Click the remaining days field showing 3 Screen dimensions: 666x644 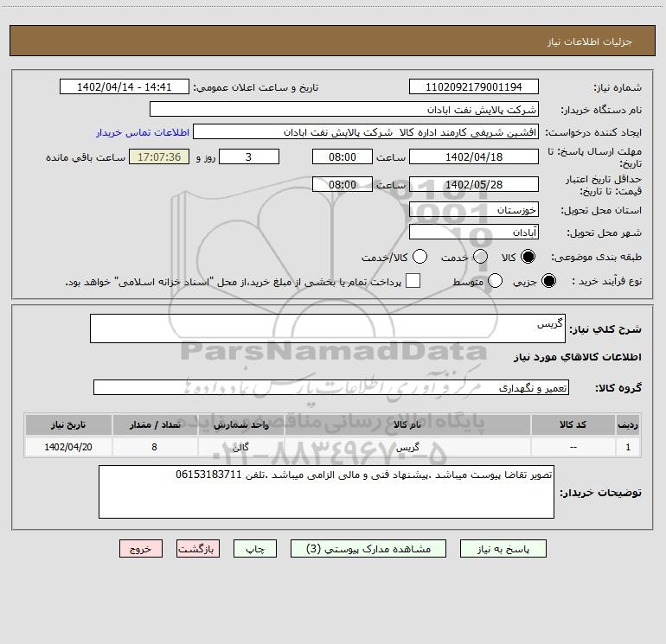click(x=249, y=156)
